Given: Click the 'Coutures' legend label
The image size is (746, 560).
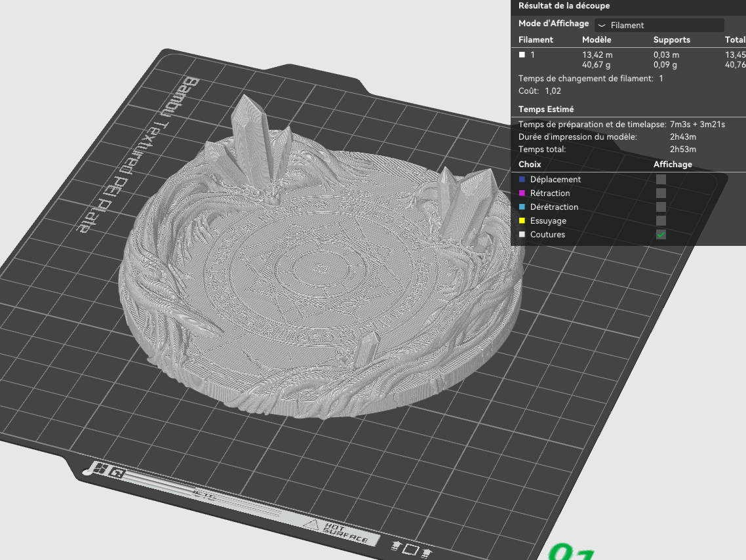Looking at the screenshot, I should 547,235.
